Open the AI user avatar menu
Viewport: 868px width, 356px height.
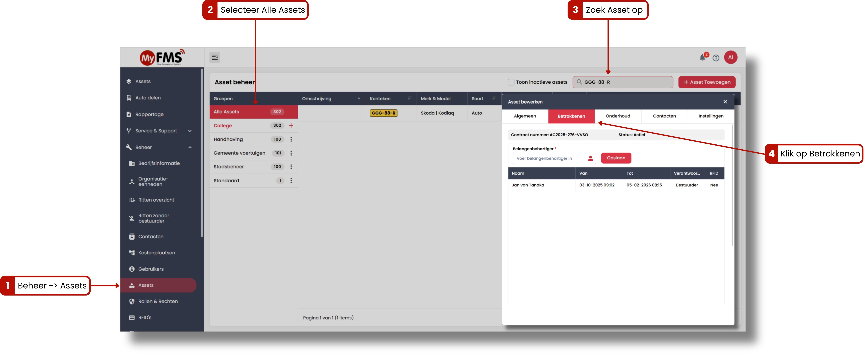point(730,57)
